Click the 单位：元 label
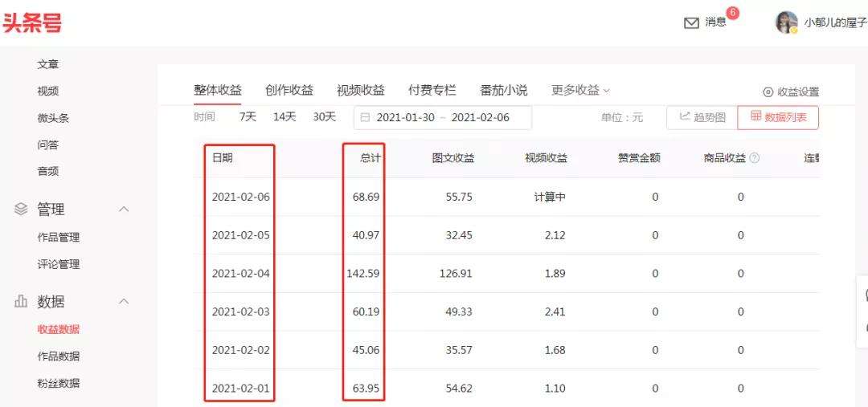 [622, 118]
